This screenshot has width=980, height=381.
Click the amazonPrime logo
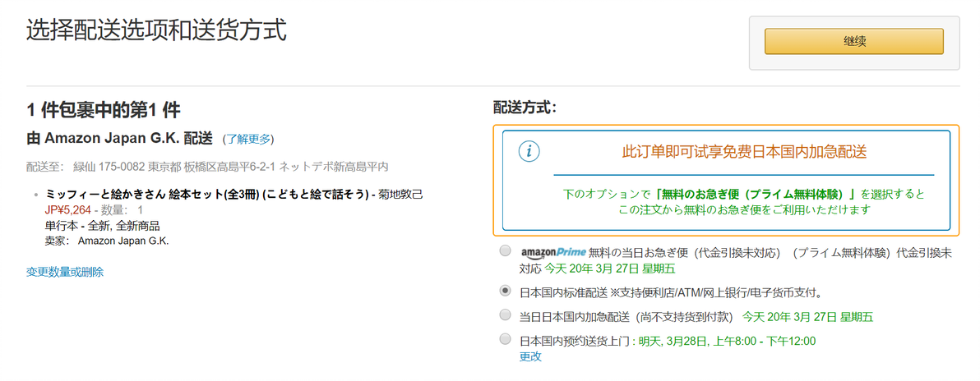point(553,252)
